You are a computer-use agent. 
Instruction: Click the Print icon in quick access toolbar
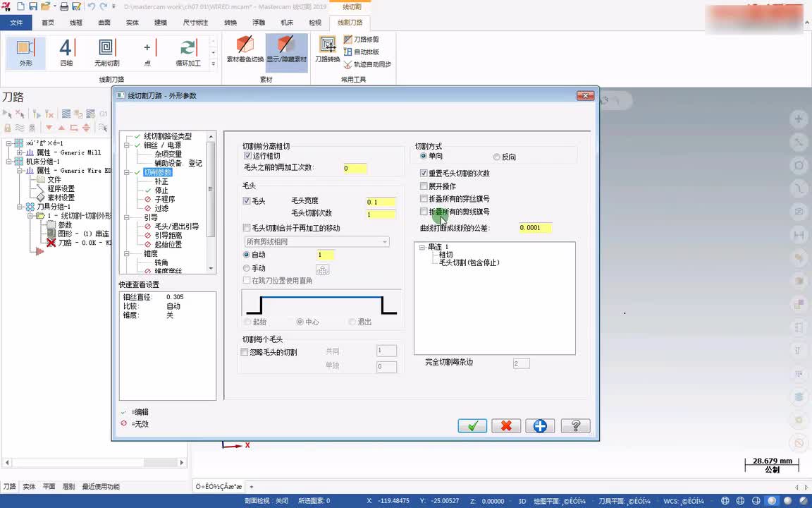pos(64,7)
